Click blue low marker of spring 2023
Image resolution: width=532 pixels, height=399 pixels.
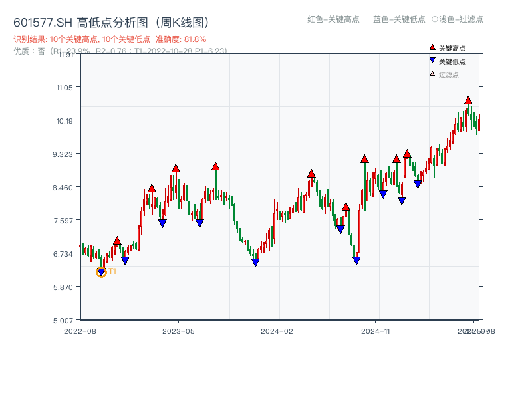point(162,223)
